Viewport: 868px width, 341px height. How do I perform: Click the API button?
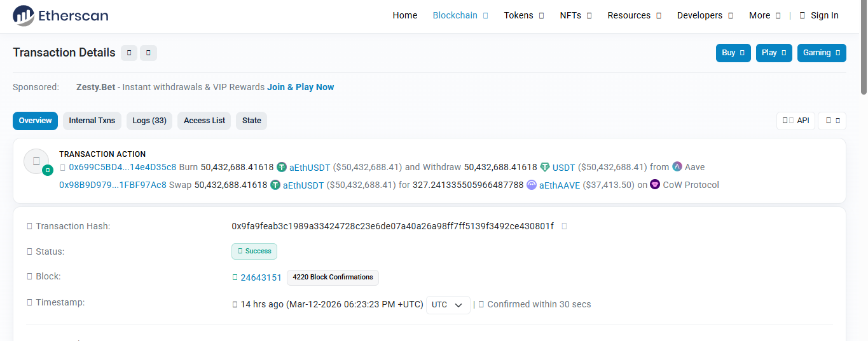(796, 121)
